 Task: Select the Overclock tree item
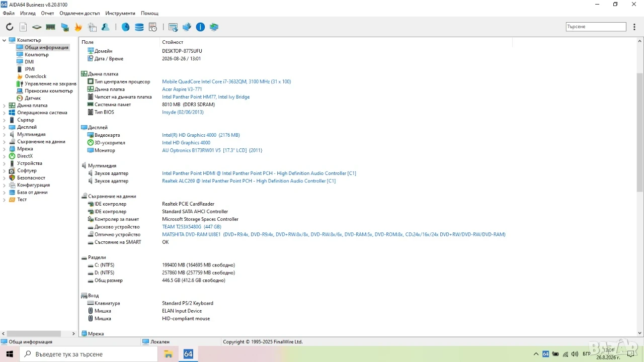pyautogui.click(x=35, y=76)
